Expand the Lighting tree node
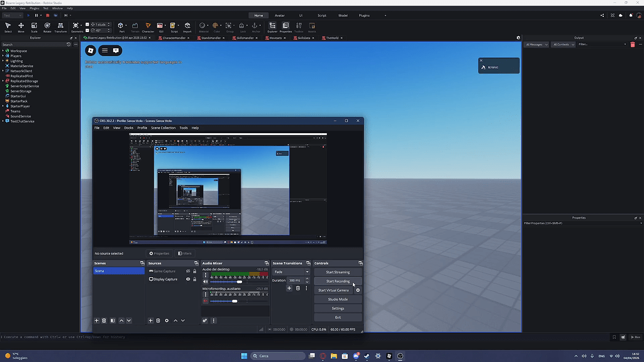This screenshot has height=362, width=644. click(x=3, y=61)
